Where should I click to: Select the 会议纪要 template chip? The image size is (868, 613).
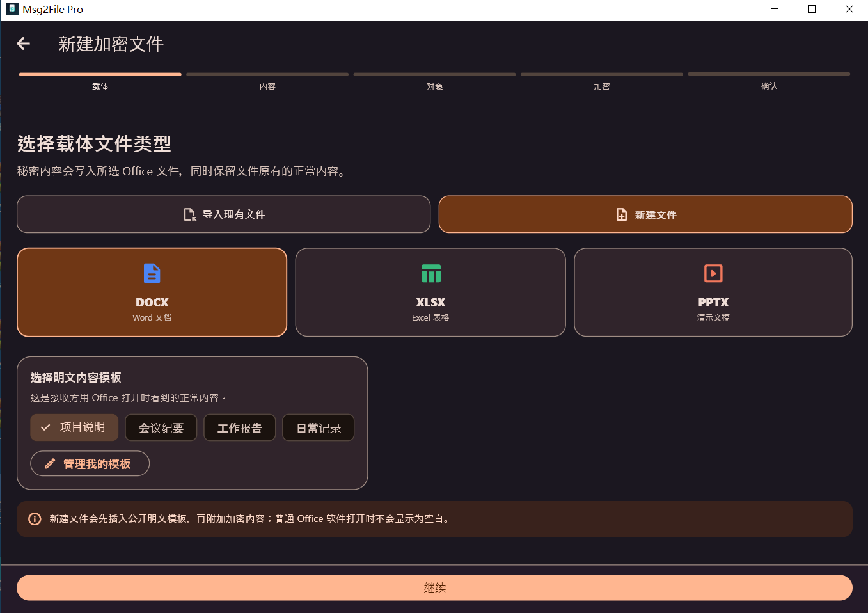[161, 427]
